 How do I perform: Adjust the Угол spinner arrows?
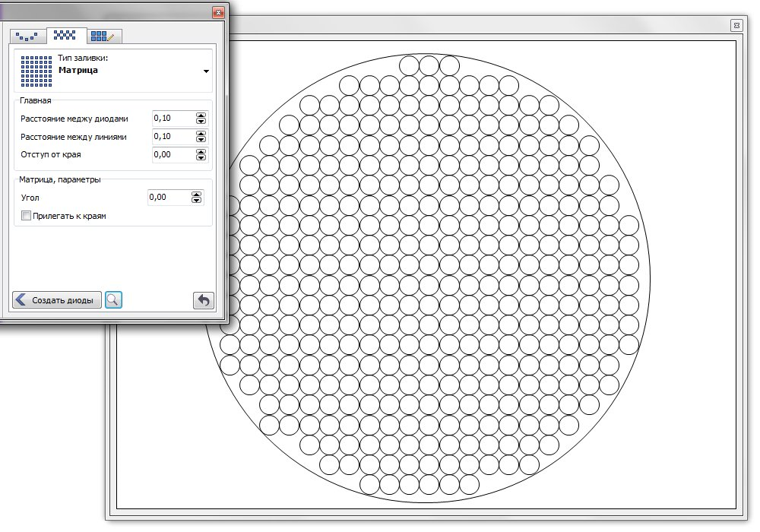[x=197, y=198]
